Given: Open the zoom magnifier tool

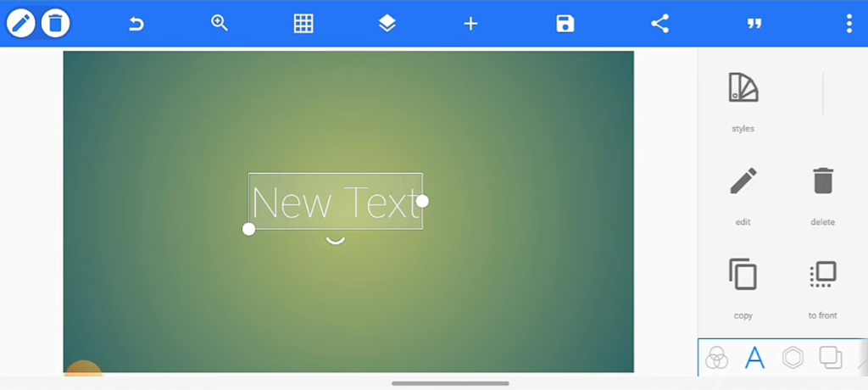Looking at the screenshot, I should tap(220, 24).
